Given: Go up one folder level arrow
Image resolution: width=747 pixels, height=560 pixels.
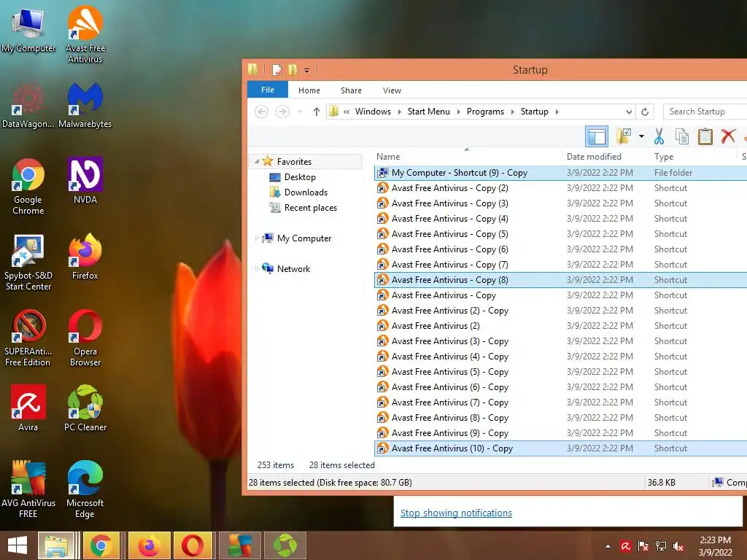Looking at the screenshot, I should click(x=317, y=112).
